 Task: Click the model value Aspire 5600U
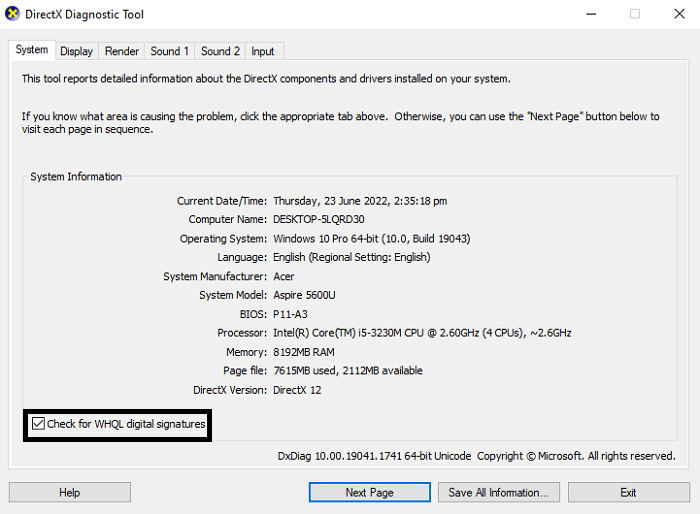(x=304, y=295)
